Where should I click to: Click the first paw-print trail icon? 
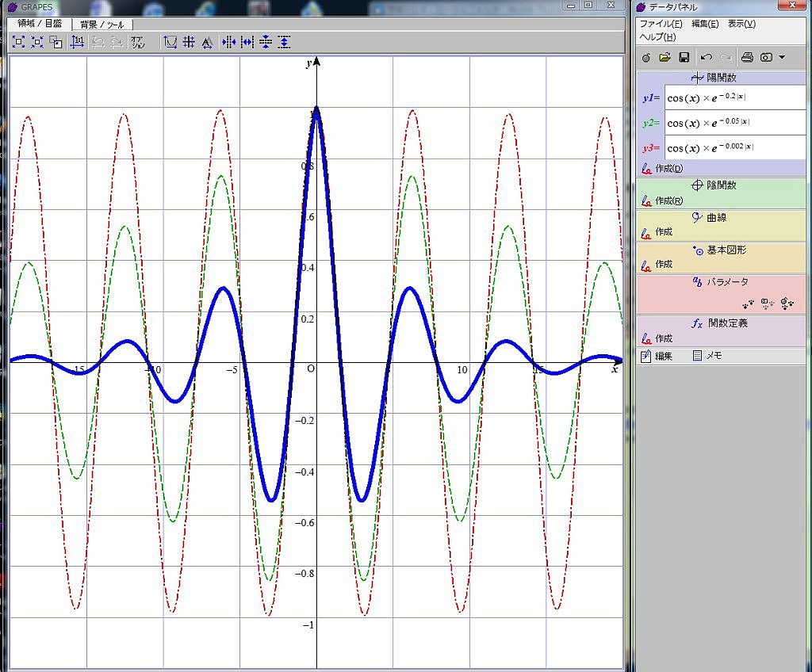coord(748,302)
